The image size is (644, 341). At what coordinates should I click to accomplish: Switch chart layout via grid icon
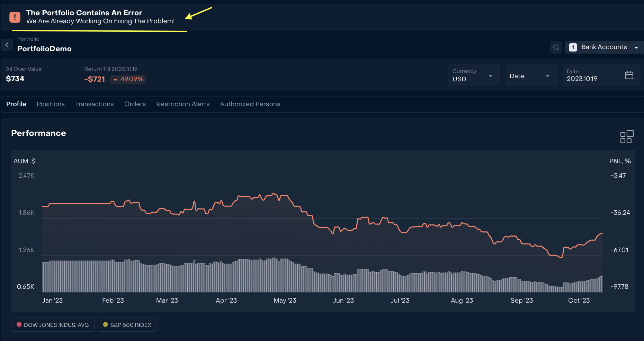coord(626,137)
